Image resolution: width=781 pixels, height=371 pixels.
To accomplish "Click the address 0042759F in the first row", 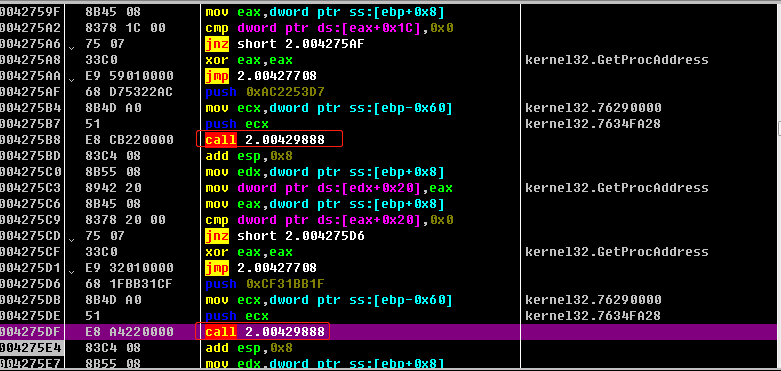I will [29, 11].
